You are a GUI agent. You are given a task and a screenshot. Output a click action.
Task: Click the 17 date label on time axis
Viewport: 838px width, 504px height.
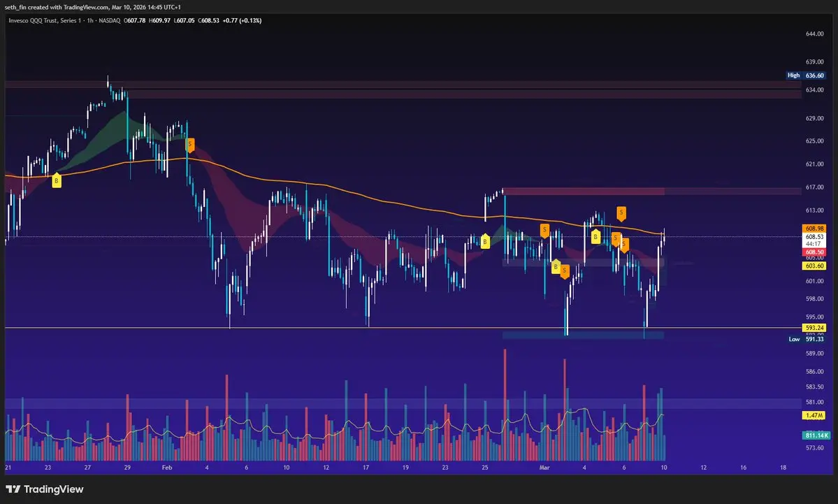(366, 468)
